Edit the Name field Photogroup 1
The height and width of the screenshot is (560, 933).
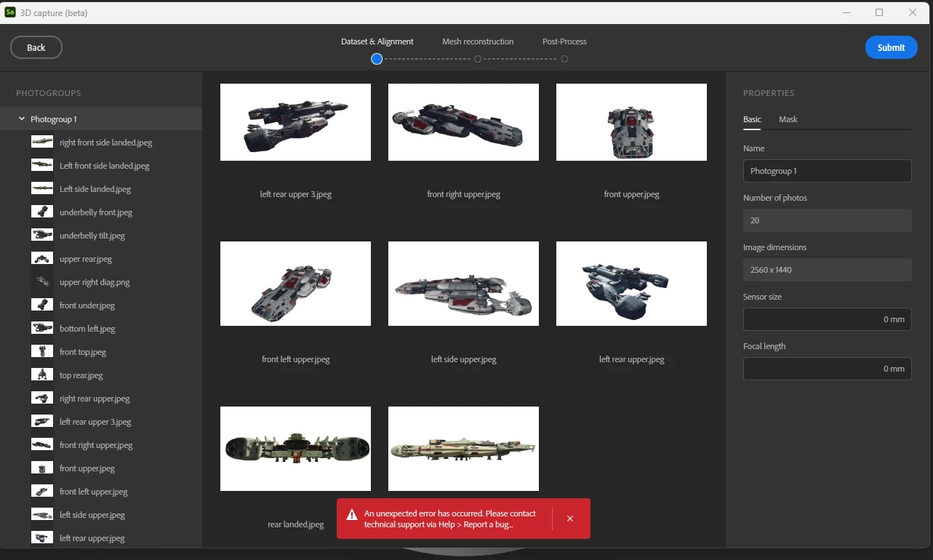(x=827, y=171)
